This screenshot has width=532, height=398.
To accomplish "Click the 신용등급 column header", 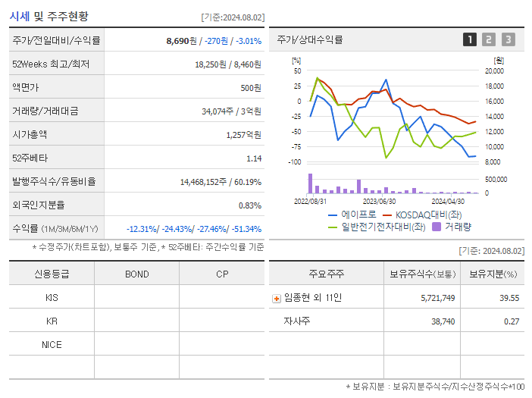I will coord(52,274).
